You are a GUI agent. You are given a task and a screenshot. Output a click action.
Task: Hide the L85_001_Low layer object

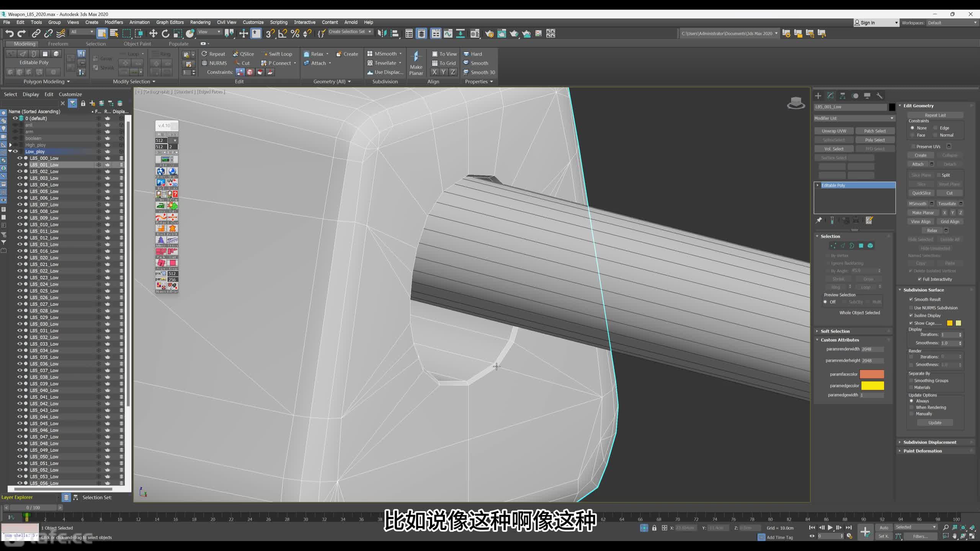tap(20, 165)
